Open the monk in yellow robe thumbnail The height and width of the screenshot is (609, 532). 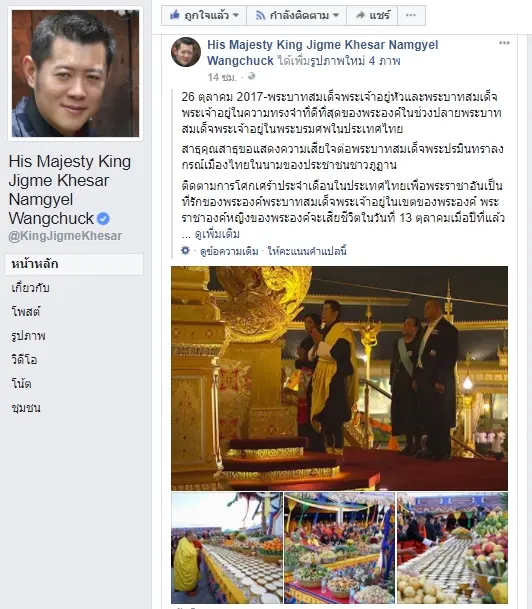pyautogui.click(x=227, y=548)
